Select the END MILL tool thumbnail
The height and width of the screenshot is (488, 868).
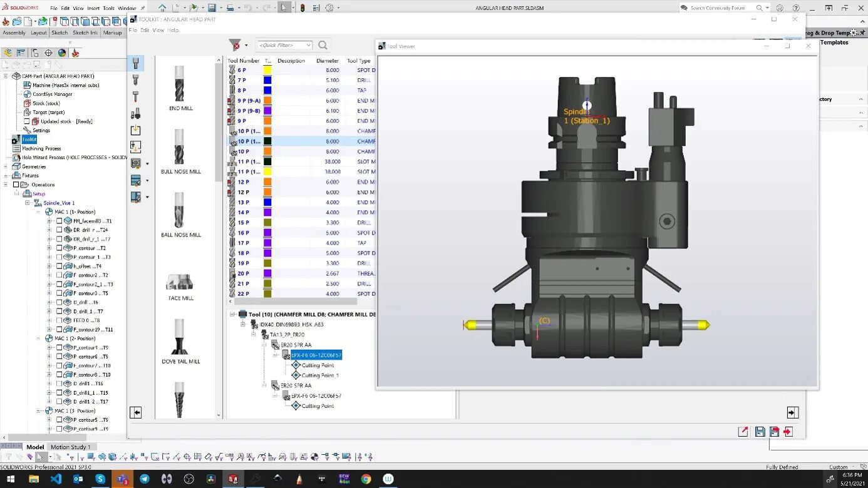click(180, 88)
